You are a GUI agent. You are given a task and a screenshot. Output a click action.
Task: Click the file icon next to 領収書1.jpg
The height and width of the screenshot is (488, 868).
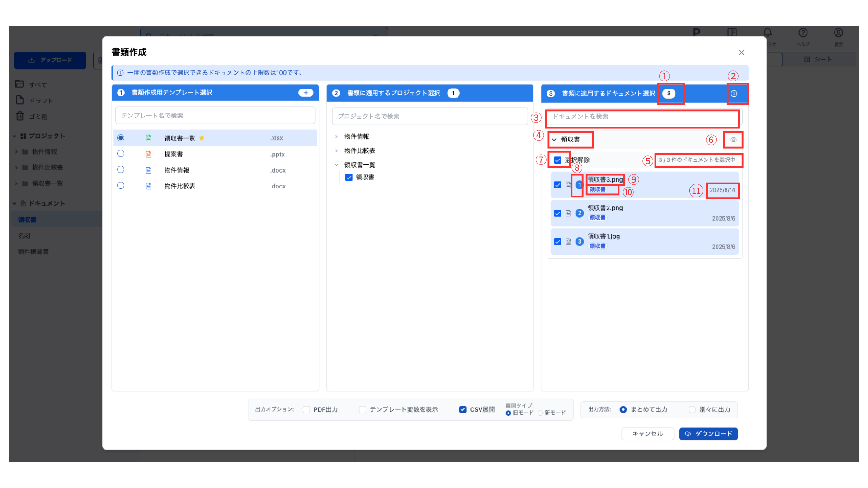[568, 242]
